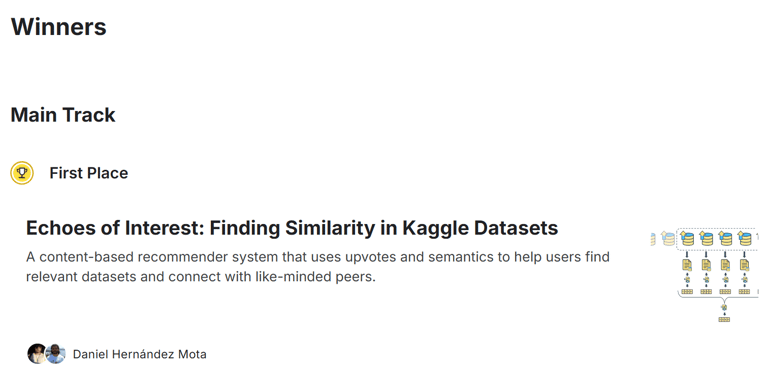The width and height of the screenshot is (768, 370).
Task: Select the Main Track section heading
Action: tap(63, 115)
